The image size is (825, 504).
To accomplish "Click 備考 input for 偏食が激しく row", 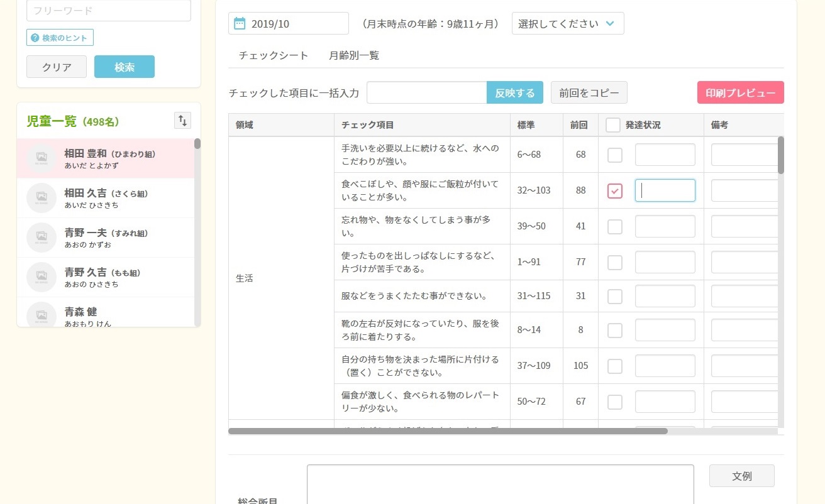I will pos(745,402).
